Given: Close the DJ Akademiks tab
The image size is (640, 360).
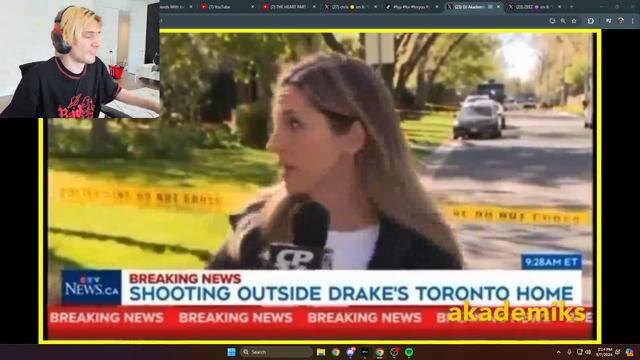Looking at the screenshot, I should (498, 7).
